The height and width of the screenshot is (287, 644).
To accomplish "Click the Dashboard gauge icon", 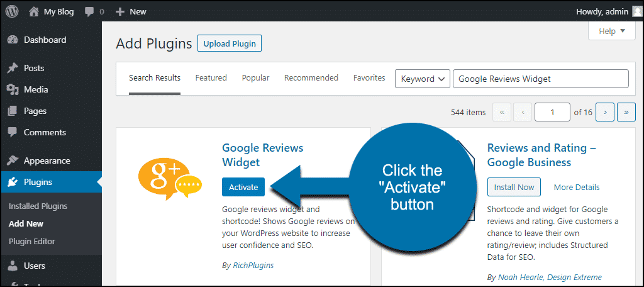I will point(13,40).
